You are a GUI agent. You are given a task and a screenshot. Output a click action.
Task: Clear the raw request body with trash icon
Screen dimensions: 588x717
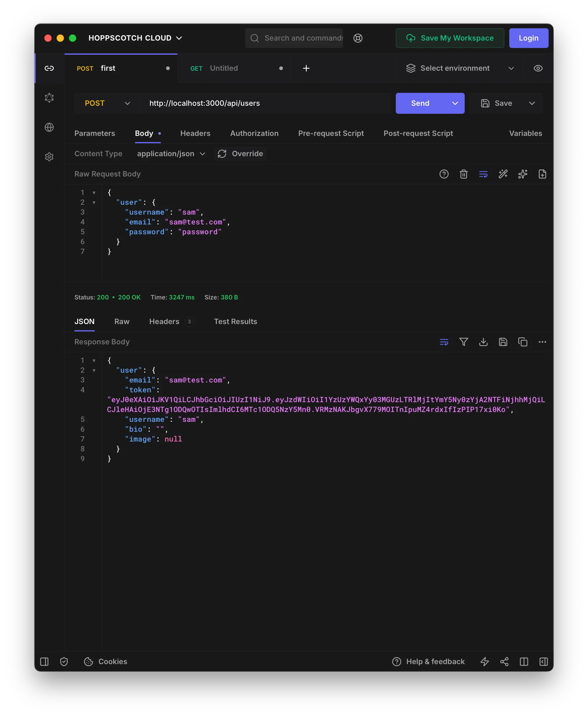[464, 174]
